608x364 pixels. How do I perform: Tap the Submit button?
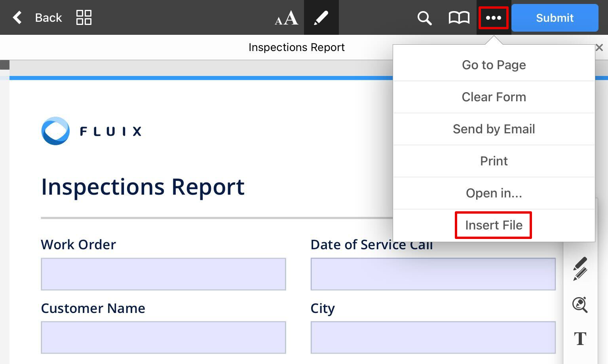[x=554, y=17]
